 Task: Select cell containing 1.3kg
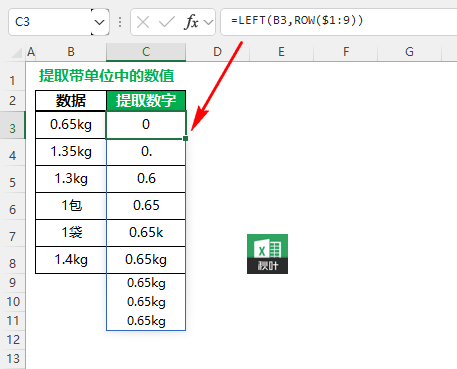71,179
